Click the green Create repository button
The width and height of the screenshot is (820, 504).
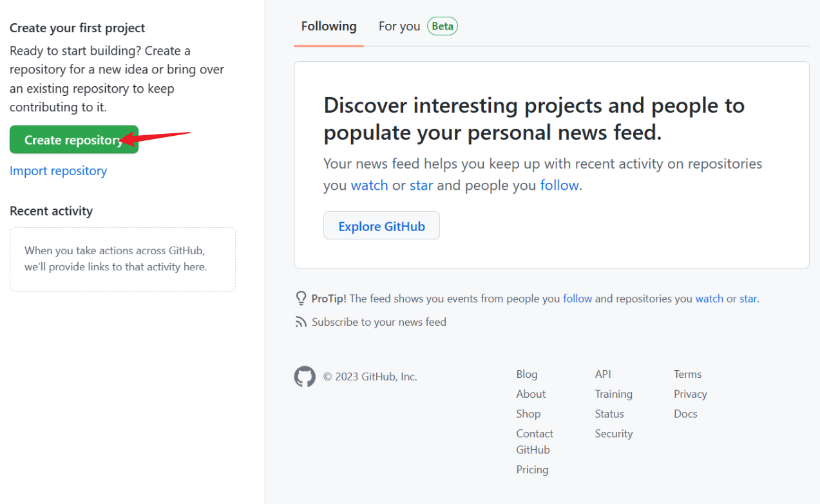coord(74,140)
